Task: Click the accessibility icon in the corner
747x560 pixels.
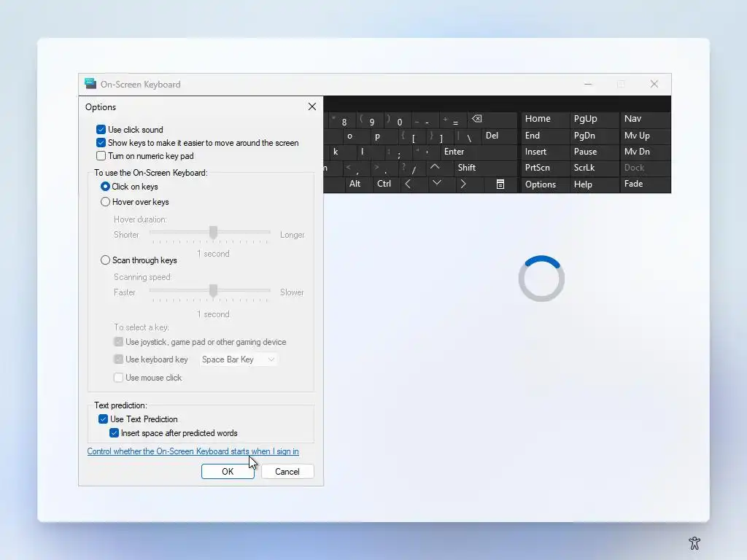Action: [694, 542]
